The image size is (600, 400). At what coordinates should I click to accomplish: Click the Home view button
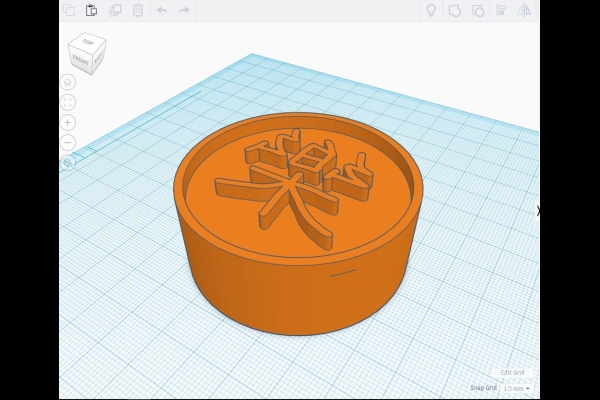coord(68,82)
